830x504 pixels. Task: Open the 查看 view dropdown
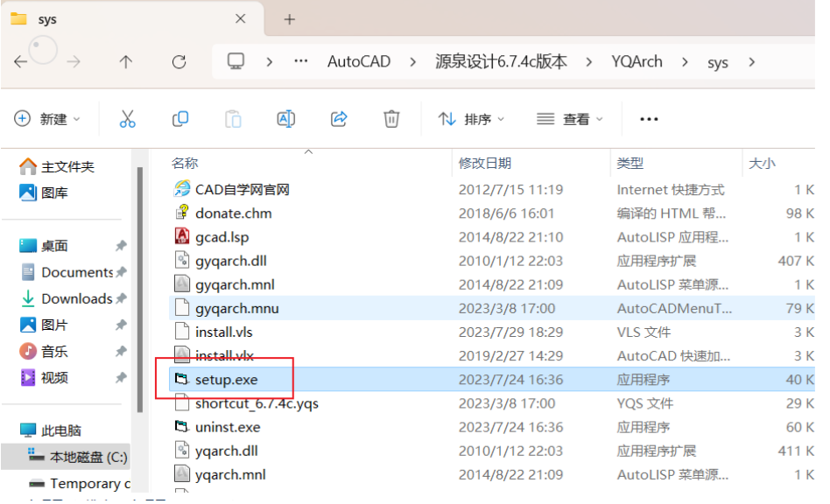click(x=569, y=118)
